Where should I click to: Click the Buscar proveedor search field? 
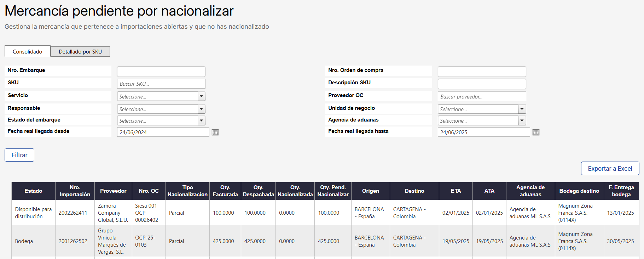pyautogui.click(x=482, y=97)
